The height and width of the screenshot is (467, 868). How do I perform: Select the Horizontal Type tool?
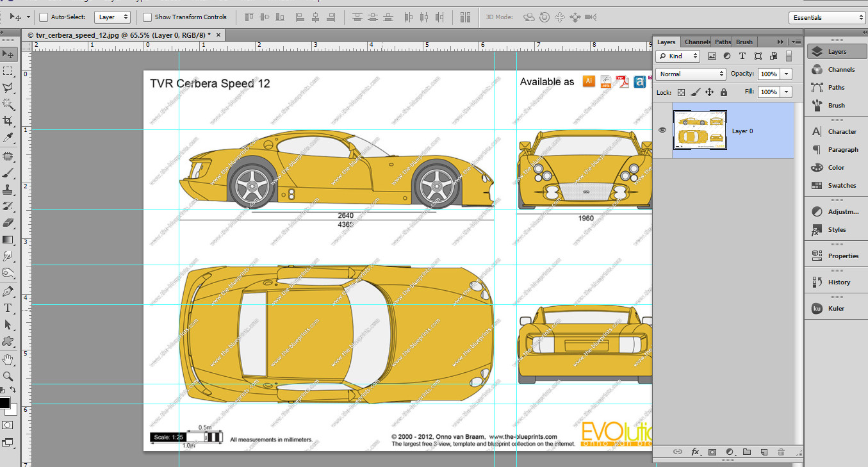8,307
